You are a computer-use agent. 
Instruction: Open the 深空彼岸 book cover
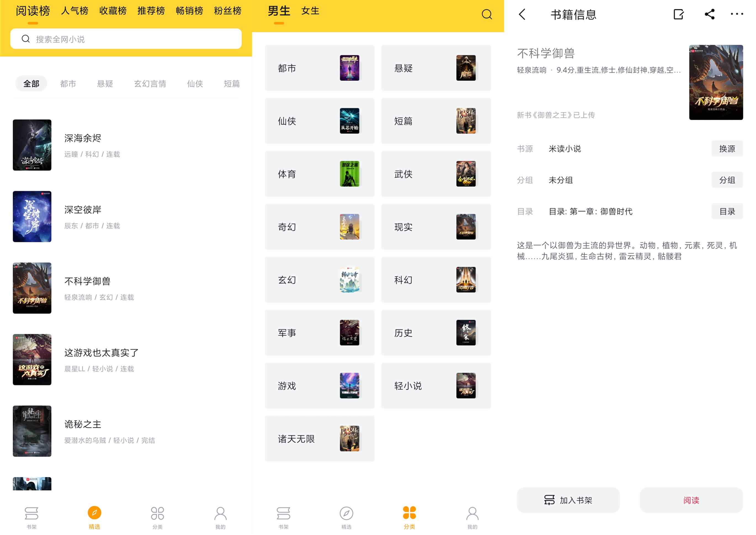pos(32,216)
